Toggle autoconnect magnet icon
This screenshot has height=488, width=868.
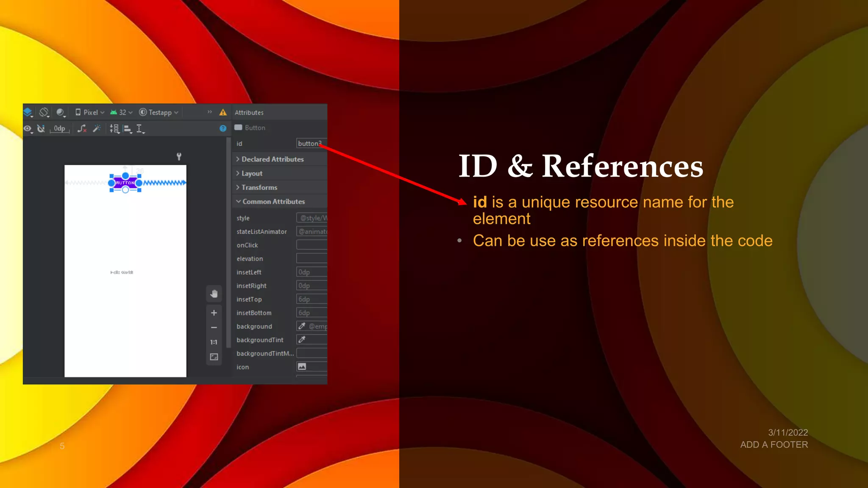(41, 128)
